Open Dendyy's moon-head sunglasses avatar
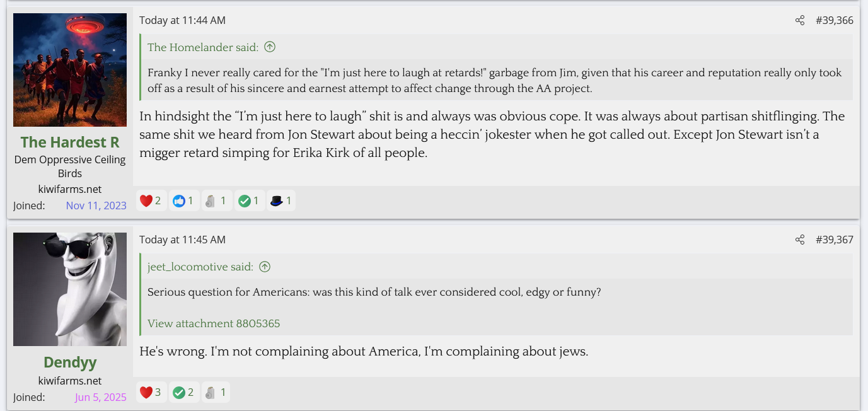Viewport: 868px width, 411px height. click(x=70, y=289)
